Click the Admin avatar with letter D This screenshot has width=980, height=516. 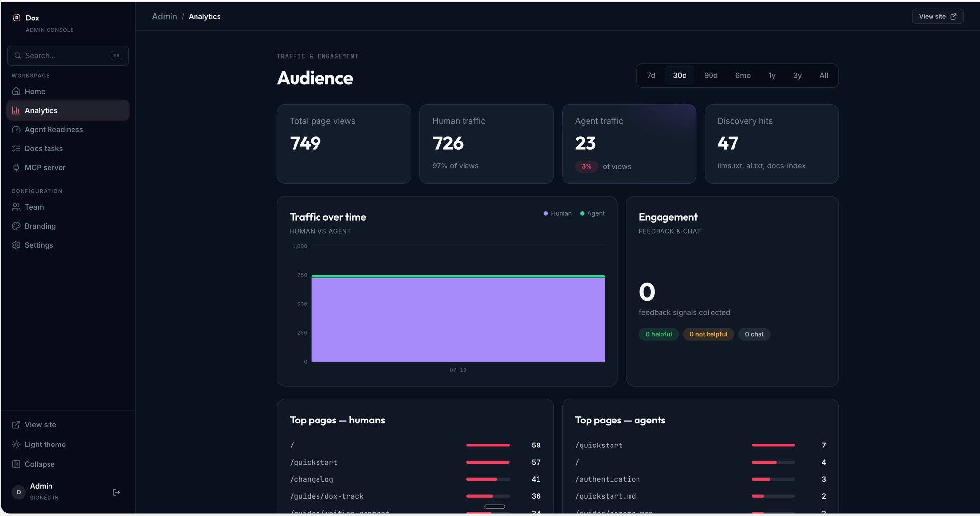19,492
